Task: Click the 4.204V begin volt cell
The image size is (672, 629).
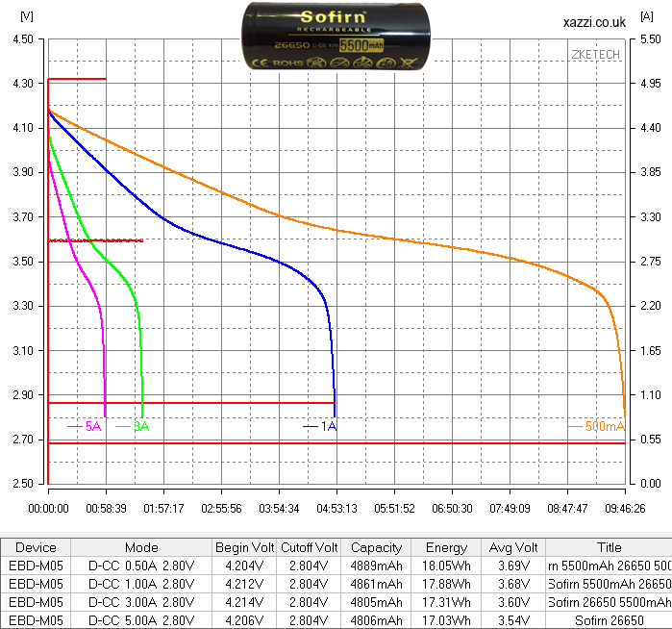Action: (x=244, y=566)
